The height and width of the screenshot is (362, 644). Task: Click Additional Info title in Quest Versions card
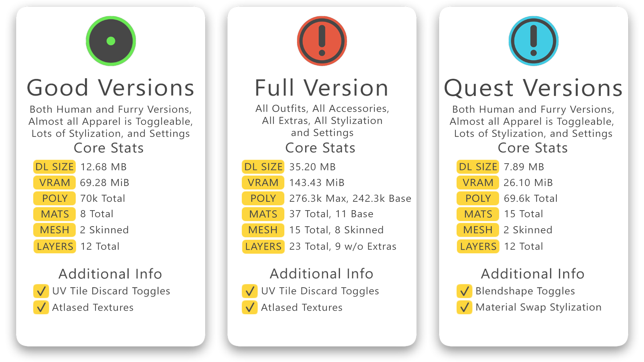coord(533,274)
